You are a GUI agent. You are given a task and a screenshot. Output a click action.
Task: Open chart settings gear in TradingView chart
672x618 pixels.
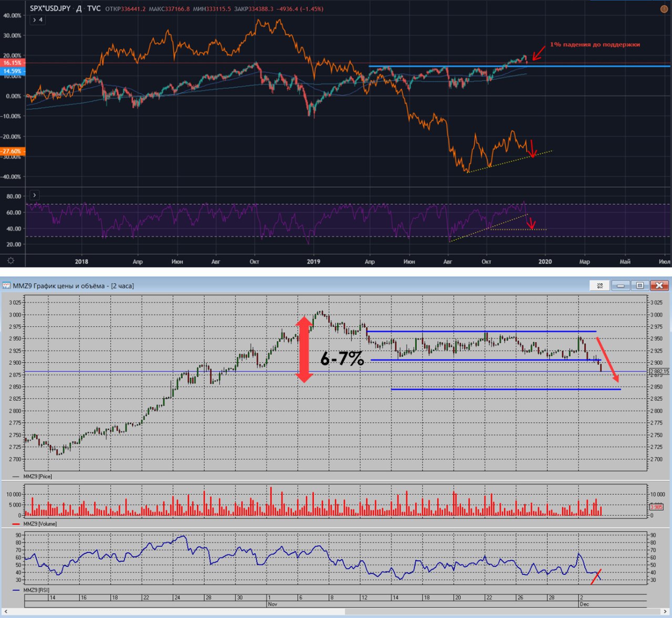click(10, 260)
